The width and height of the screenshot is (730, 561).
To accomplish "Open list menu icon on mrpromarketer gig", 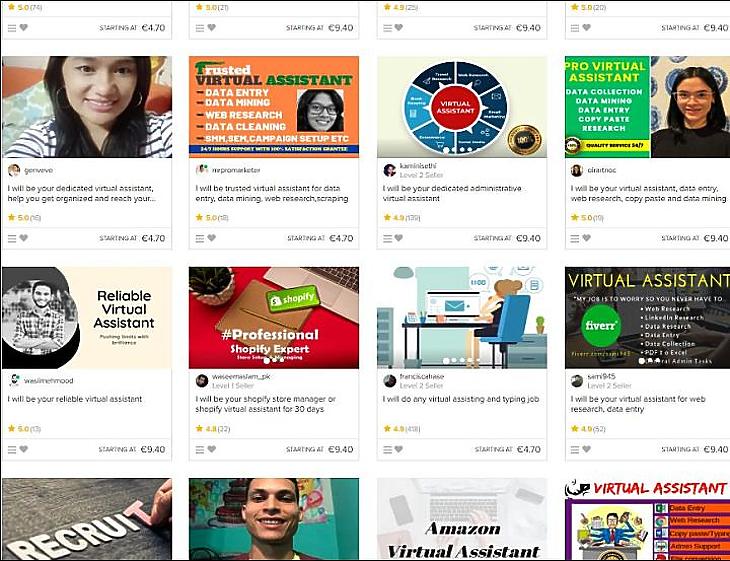I will click(x=200, y=238).
